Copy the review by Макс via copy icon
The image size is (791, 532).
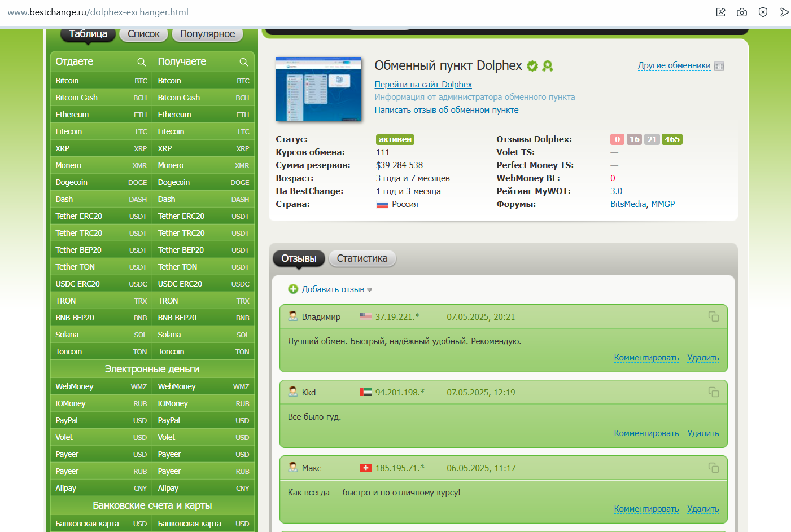[714, 468]
